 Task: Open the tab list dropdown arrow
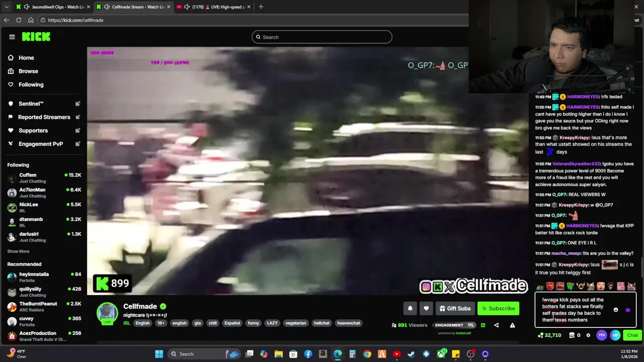pos(7,7)
